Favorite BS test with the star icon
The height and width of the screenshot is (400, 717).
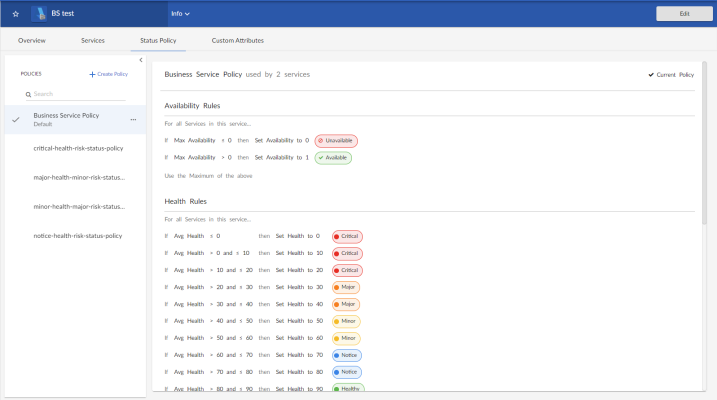click(16, 14)
